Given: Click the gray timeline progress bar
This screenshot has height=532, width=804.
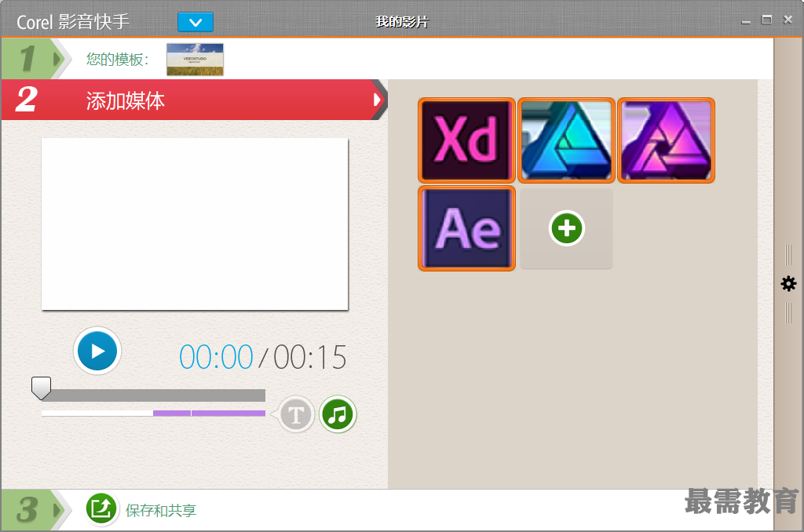Looking at the screenshot, I should pos(153,395).
